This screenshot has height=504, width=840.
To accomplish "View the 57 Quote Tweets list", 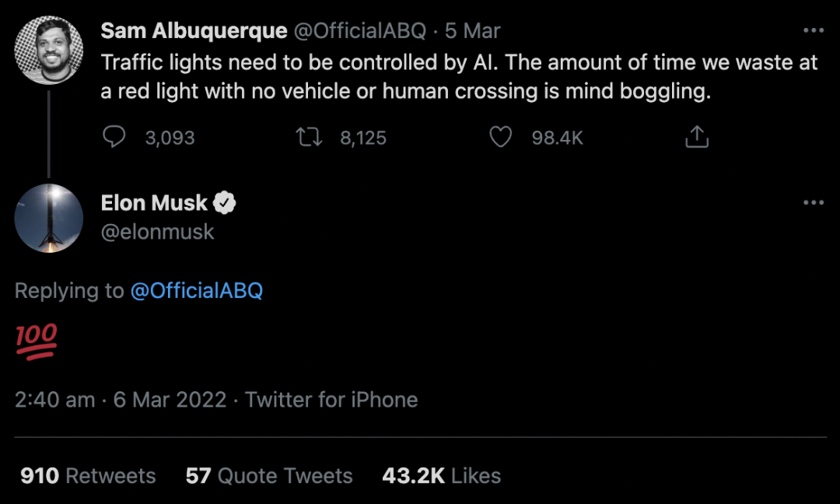I will pos(269,476).
